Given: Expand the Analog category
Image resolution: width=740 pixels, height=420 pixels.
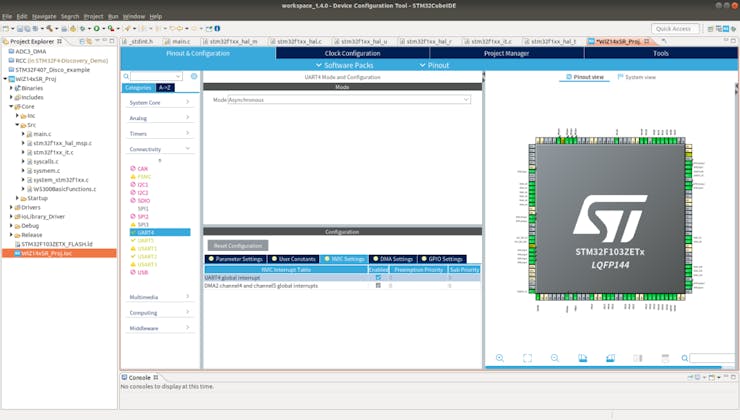Looking at the screenshot, I should [x=160, y=118].
